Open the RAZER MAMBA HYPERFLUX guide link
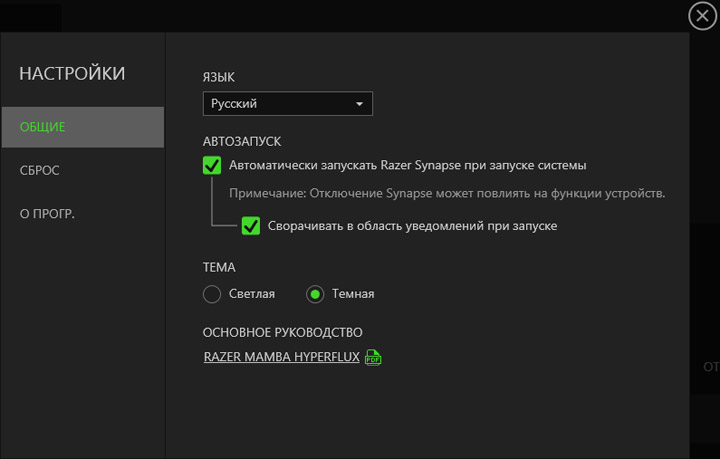Image resolution: width=720 pixels, height=459 pixels. pos(281,357)
